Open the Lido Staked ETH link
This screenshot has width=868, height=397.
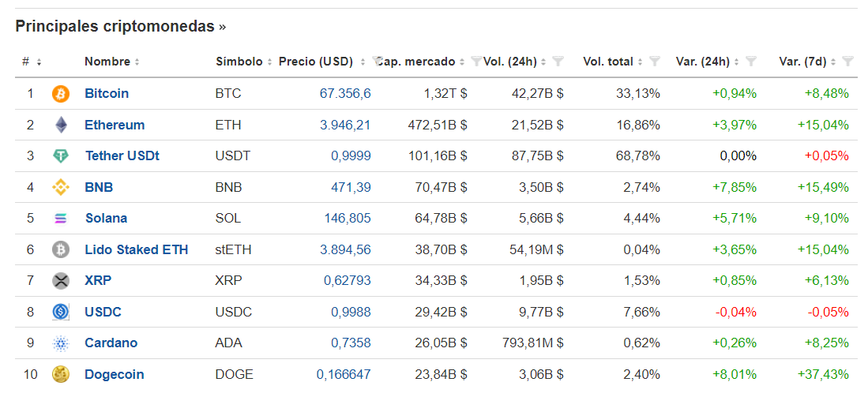[136, 250]
